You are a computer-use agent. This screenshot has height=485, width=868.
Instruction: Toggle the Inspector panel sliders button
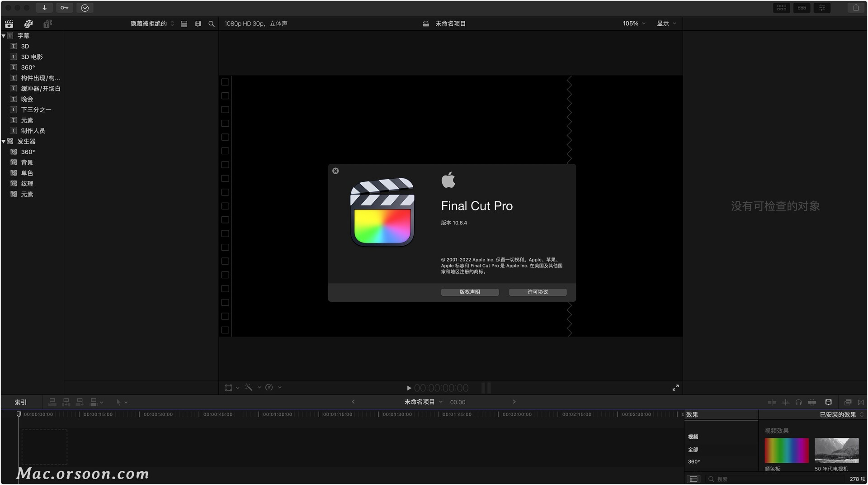coord(822,8)
